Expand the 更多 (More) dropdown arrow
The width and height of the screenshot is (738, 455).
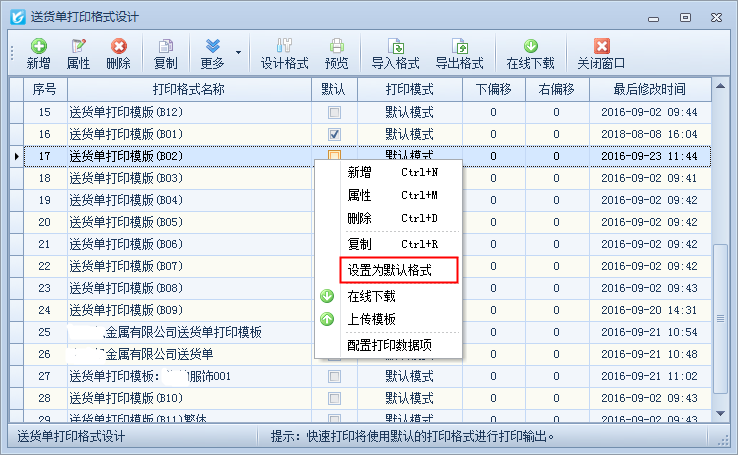pos(238,52)
